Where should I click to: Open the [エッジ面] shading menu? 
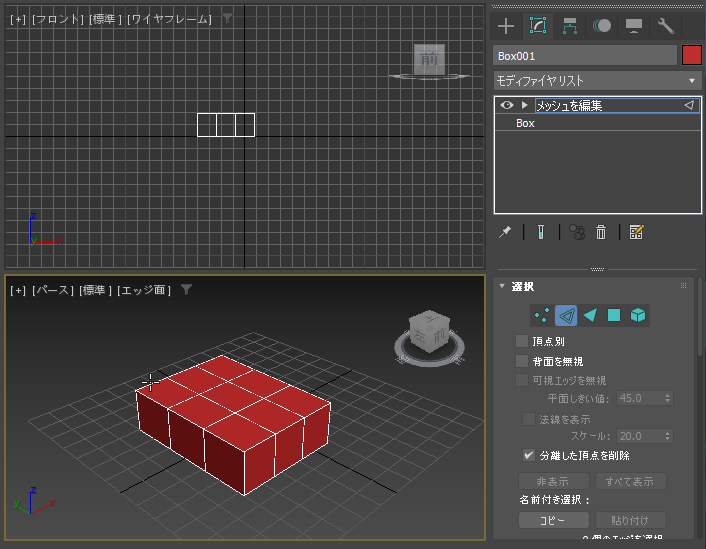[x=144, y=290]
